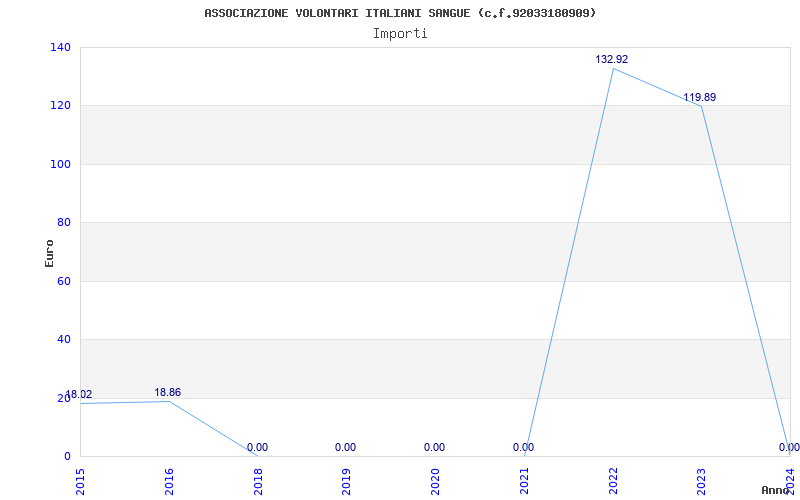This screenshot has width=800, height=500.
Task: Click the Euro y-axis title
Action: click(49, 254)
